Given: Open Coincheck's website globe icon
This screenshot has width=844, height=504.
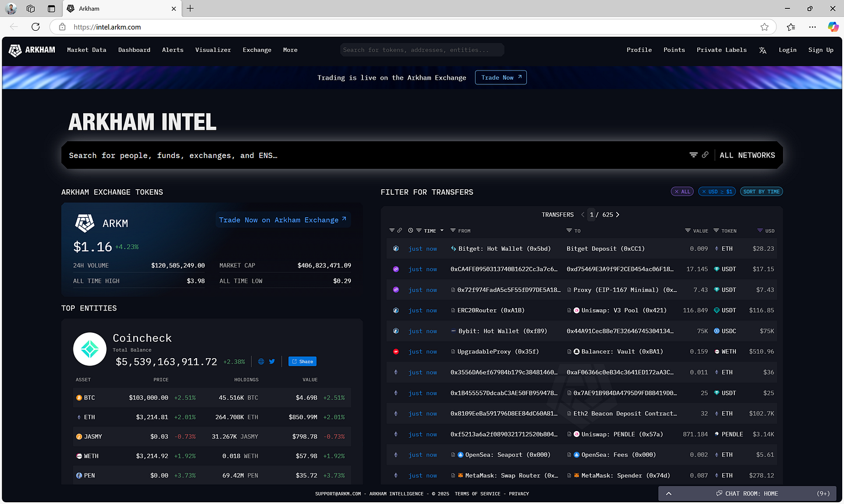Looking at the screenshot, I should point(261,362).
